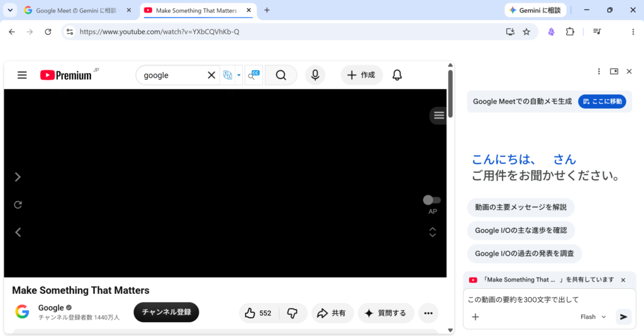Click the left chevron on the video
This screenshot has width=644, height=336.
coord(18,232)
